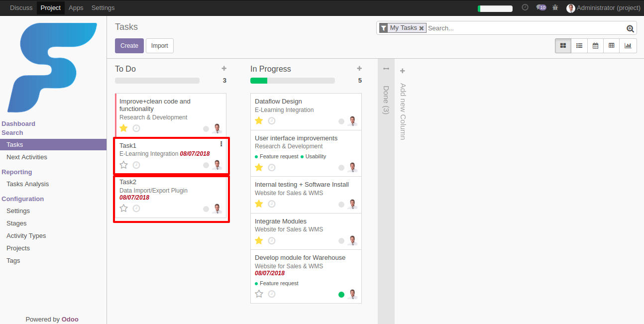Open the graph view
This screenshot has height=324, width=644.
[628, 46]
